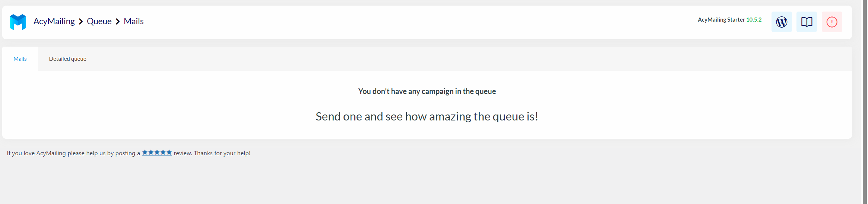Image resolution: width=868 pixels, height=204 pixels.
Task: Click the green version number 10.5.2
Action: coord(754,20)
